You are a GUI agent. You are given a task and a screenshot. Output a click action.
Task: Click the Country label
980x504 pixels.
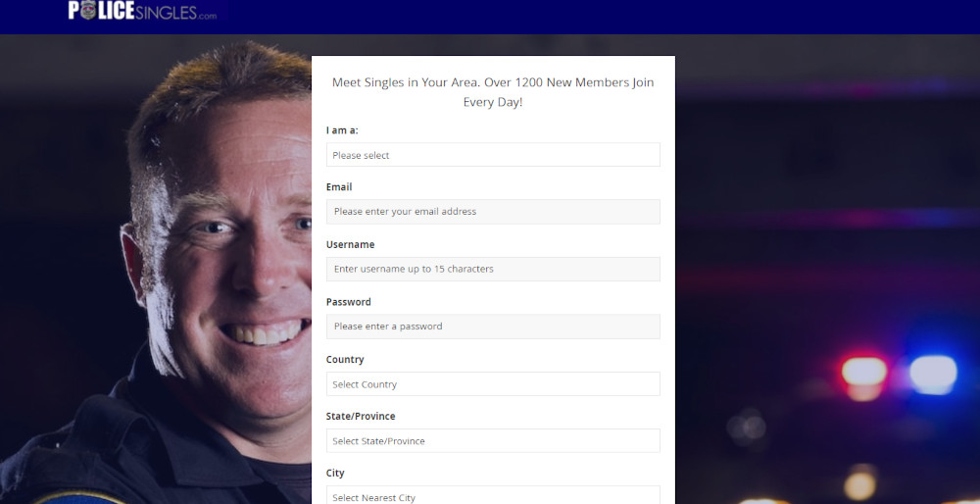tap(344, 360)
